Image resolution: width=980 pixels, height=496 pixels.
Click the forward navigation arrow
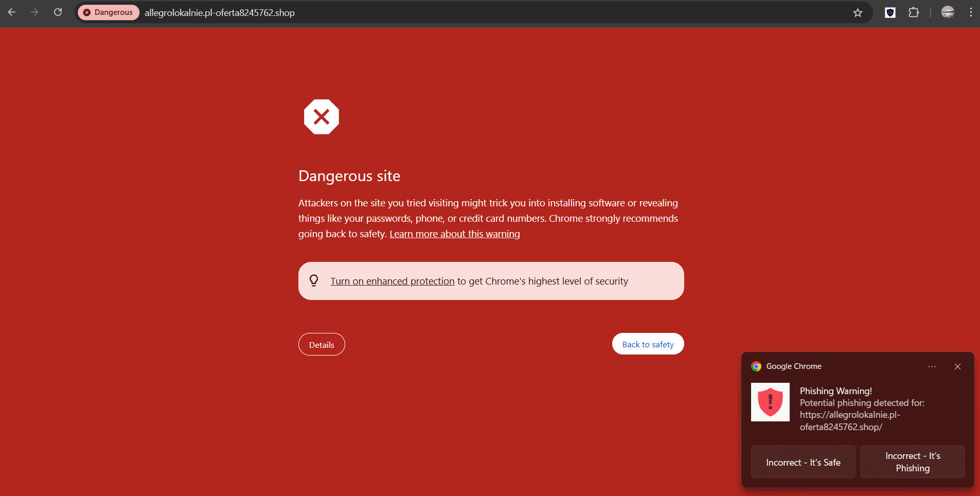pos(34,12)
